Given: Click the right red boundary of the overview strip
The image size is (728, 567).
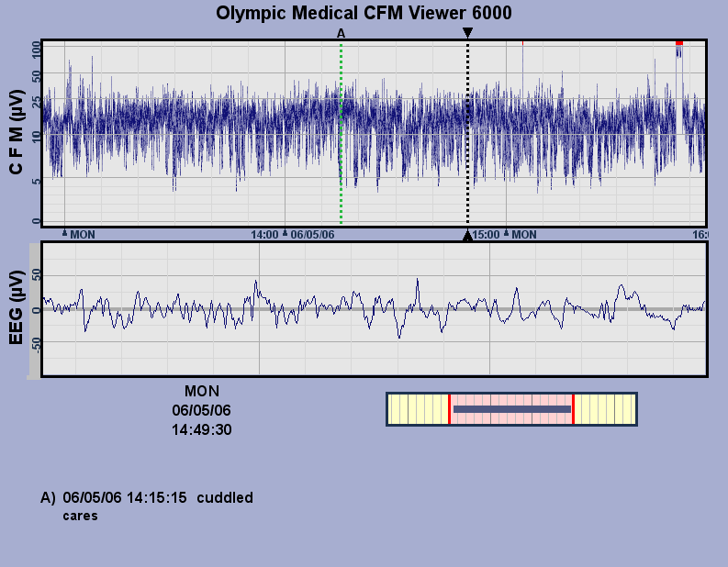Looking at the screenshot, I should pos(574,409).
